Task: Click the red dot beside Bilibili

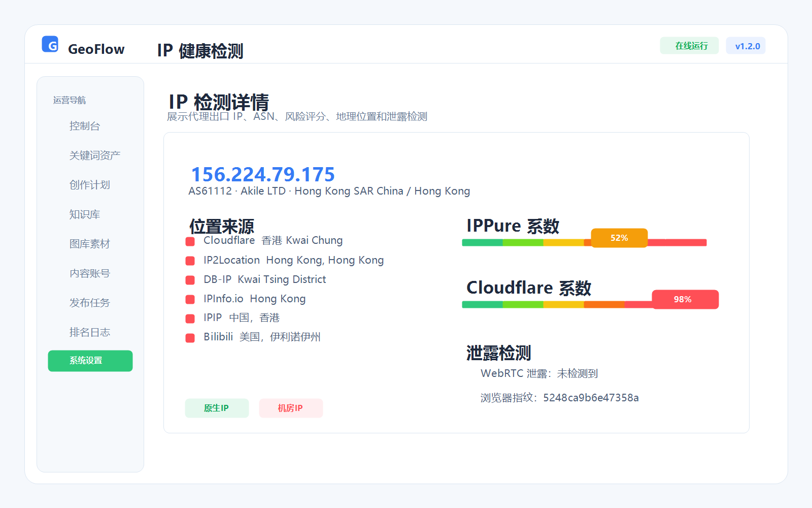Action: click(190, 338)
